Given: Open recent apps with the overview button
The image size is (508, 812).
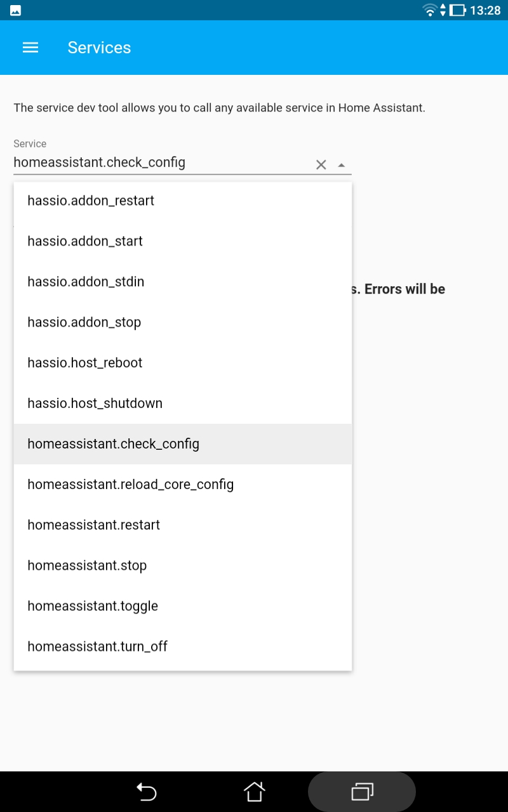Looking at the screenshot, I should tap(361, 792).
